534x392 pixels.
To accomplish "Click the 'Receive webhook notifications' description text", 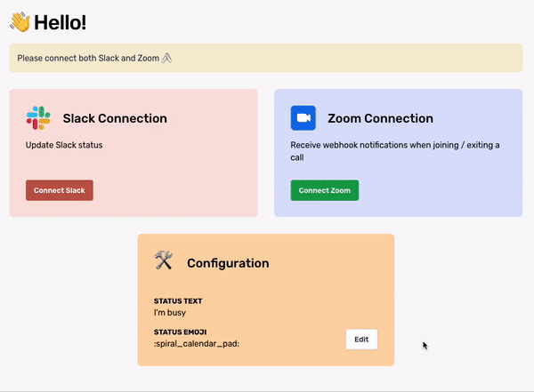I will click(395, 151).
